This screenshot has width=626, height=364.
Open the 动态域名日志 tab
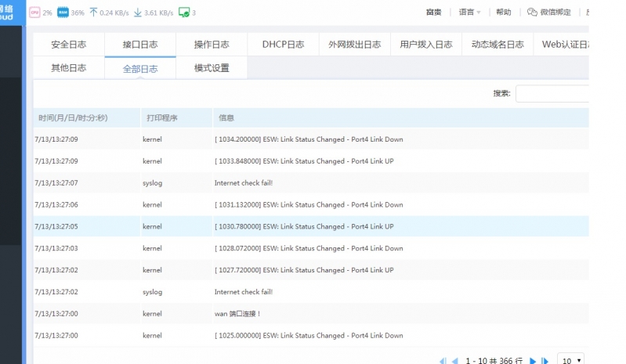click(x=498, y=45)
